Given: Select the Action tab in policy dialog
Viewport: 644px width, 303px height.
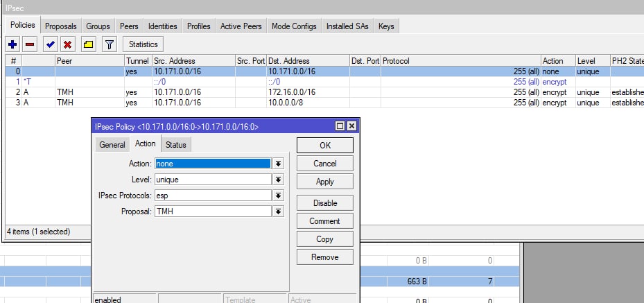Looking at the screenshot, I should (146, 144).
